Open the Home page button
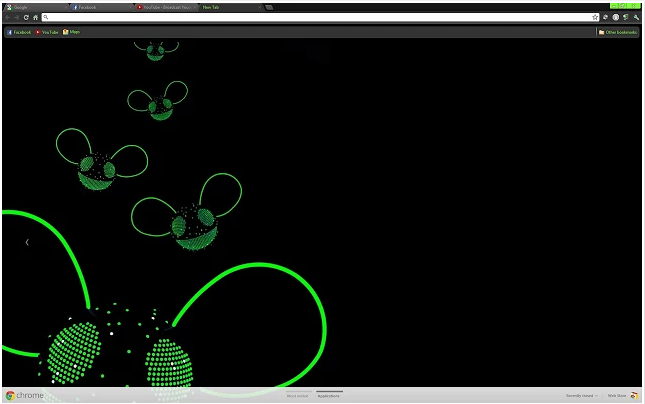 (36, 17)
